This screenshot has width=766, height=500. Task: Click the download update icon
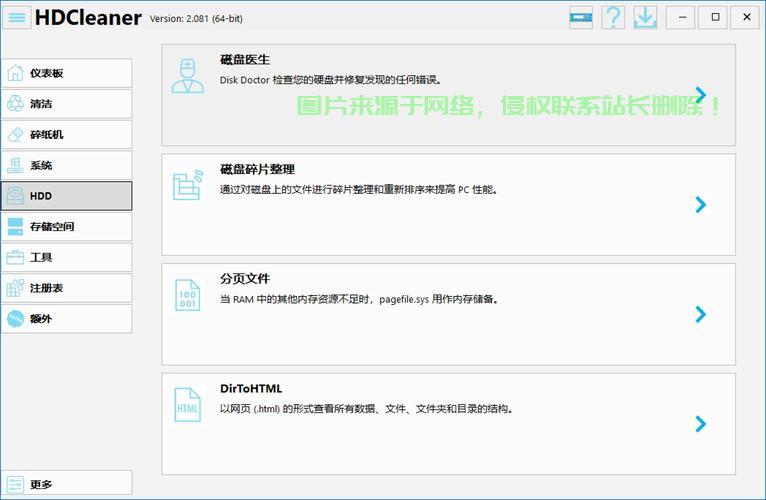click(x=645, y=18)
